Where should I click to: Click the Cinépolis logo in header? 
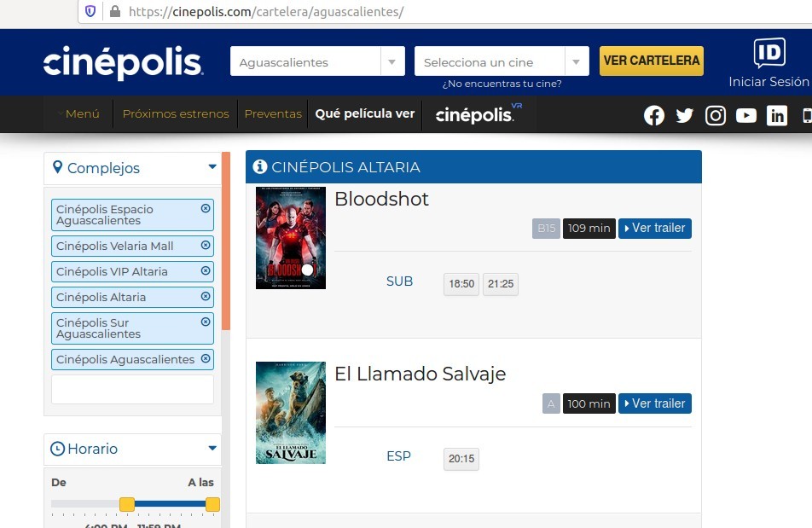click(x=123, y=62)
